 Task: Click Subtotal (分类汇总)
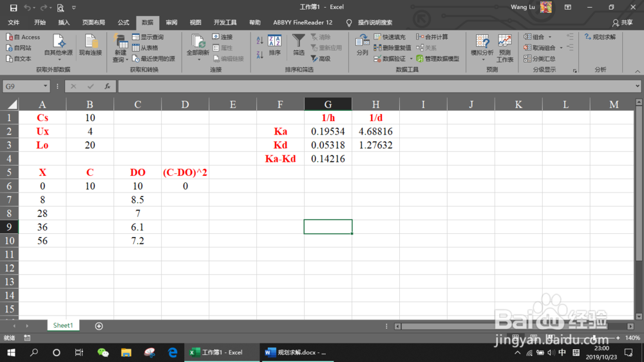point(540,59)
